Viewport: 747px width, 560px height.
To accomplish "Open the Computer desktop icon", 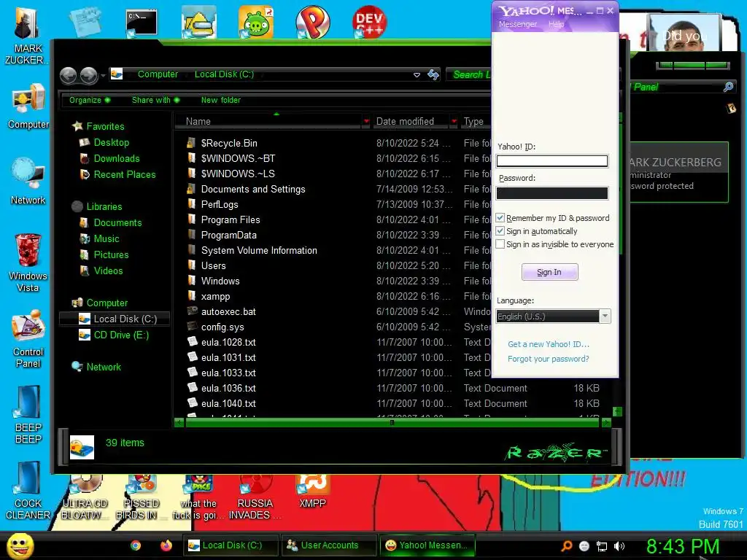I will (x=28, y=106).
